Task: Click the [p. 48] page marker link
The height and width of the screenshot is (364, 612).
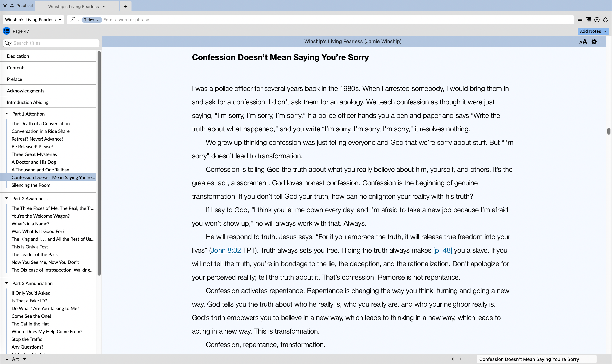Action: tap(442, 250)
